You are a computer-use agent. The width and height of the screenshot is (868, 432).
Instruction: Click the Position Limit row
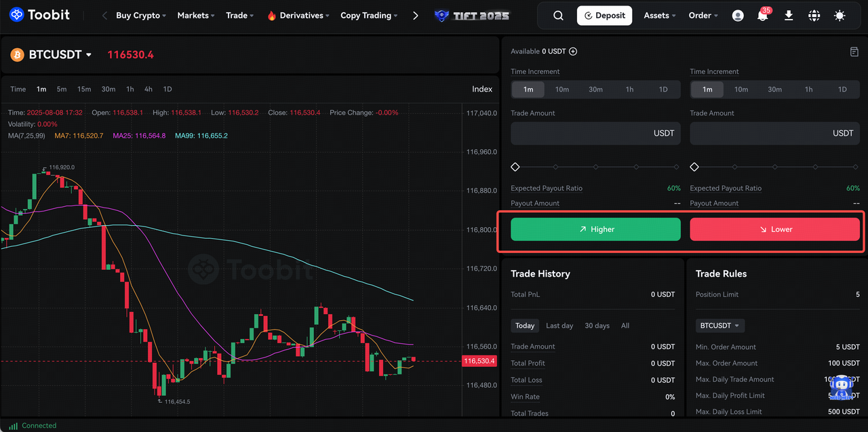click(x=778, y=294)
